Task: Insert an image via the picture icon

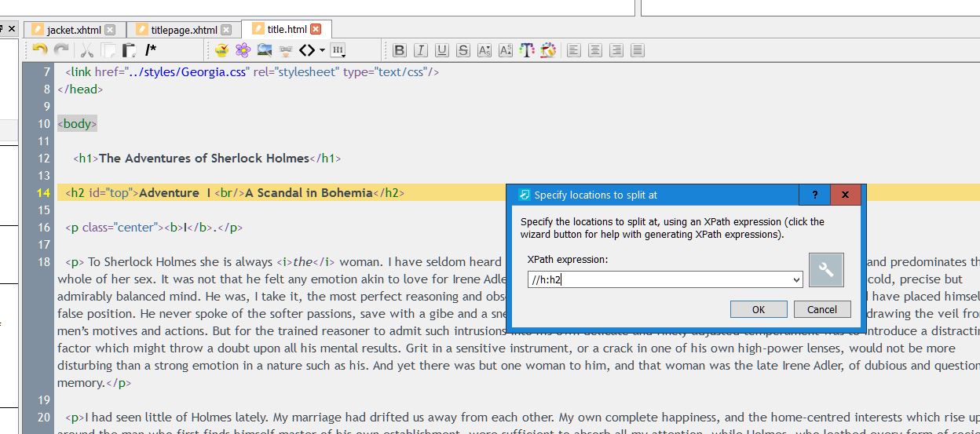Action: click(265, 50)
